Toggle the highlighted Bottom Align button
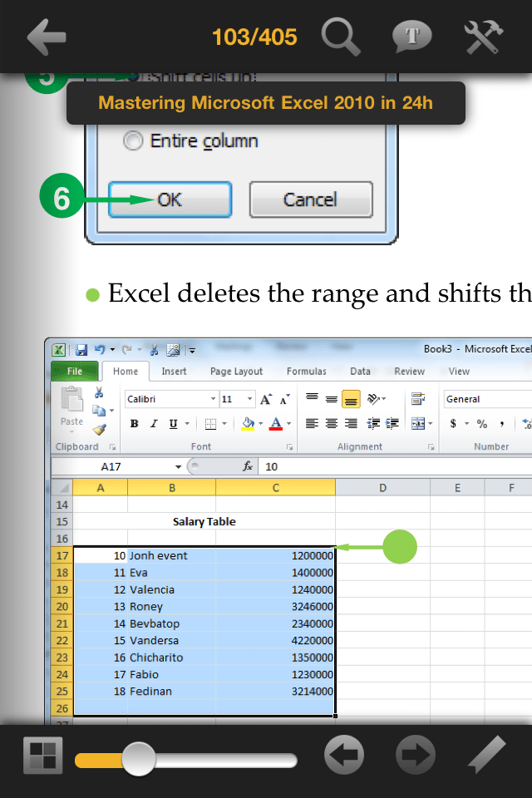The width and height of the screenshot is (532, 798). point(351,399)
